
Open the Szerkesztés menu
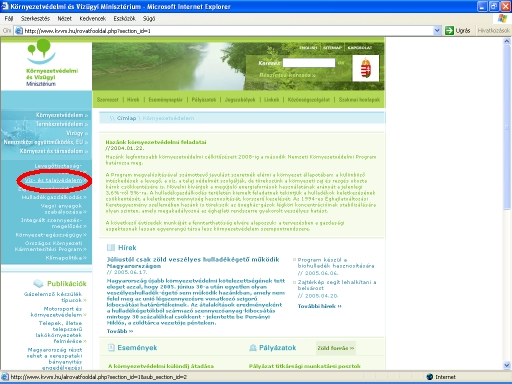point(35,19)
